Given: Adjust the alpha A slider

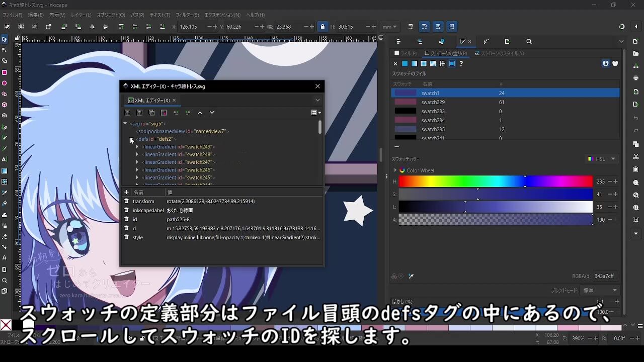Looking at the screenshot, I should (496, 220).
